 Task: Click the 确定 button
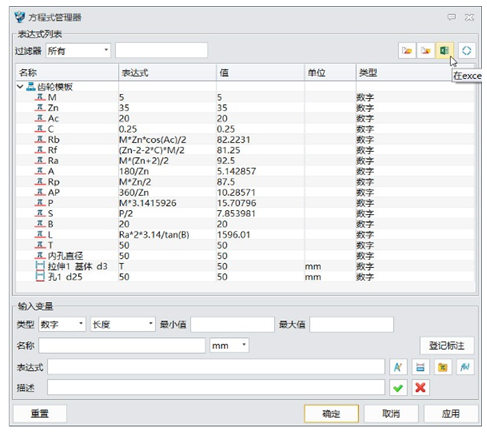(x=331, y=414)
